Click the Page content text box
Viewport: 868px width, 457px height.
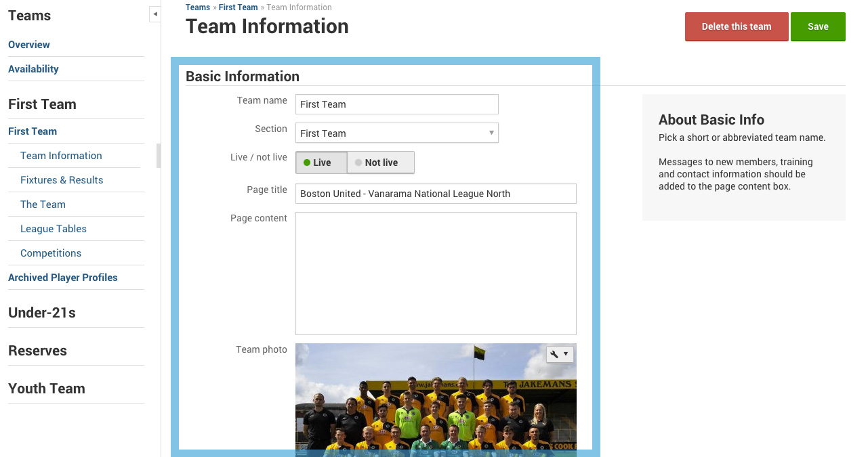coord(436,273)
